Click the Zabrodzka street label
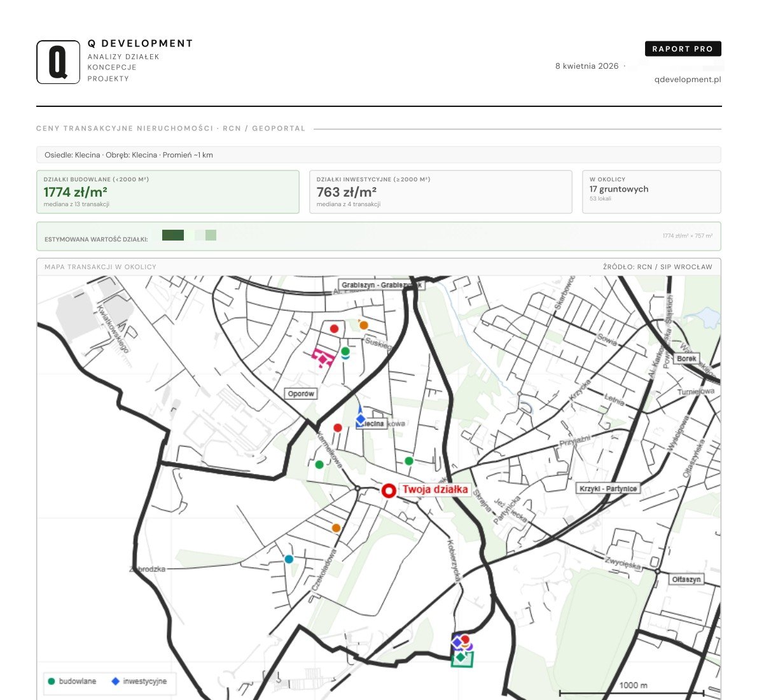Viewport: 757px width, 700px height. (x=148, y=569)
